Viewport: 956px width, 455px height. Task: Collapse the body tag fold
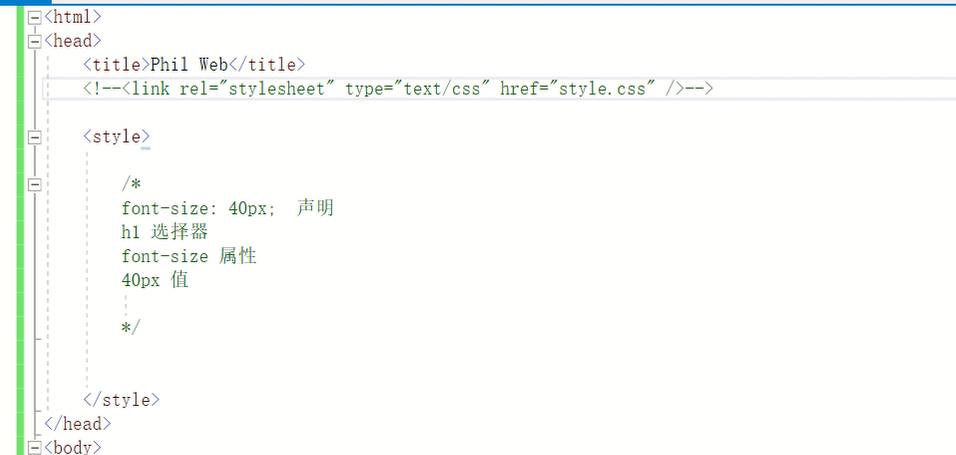tap(35, 447)
